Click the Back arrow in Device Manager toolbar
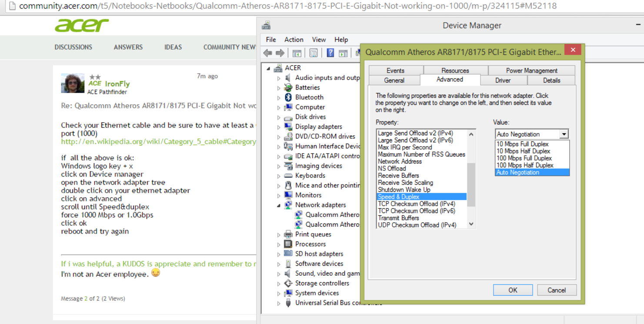Screen dimensions: 644x324 click(268, 53)
